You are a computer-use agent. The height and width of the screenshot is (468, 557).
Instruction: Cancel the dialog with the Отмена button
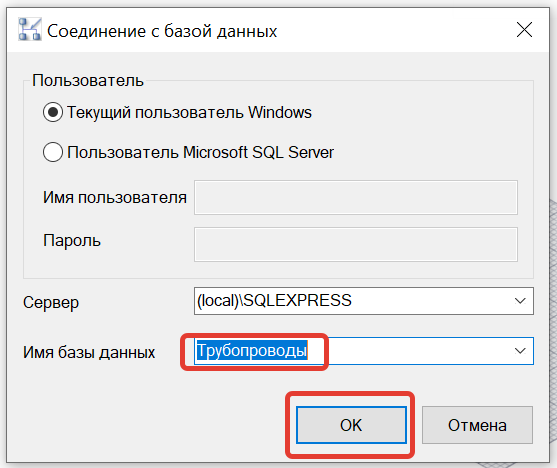coord(477,425)
